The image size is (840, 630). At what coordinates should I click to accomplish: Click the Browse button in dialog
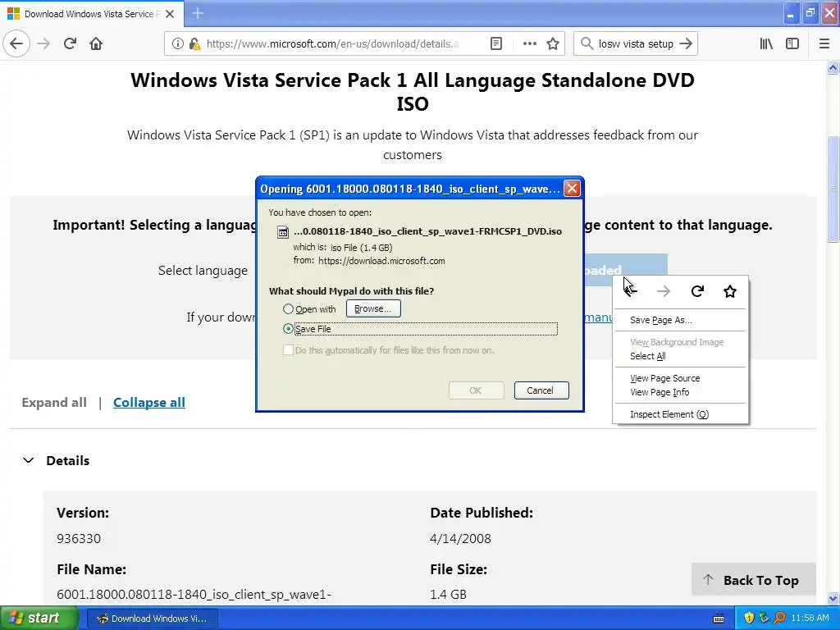[x=373, y=308]
